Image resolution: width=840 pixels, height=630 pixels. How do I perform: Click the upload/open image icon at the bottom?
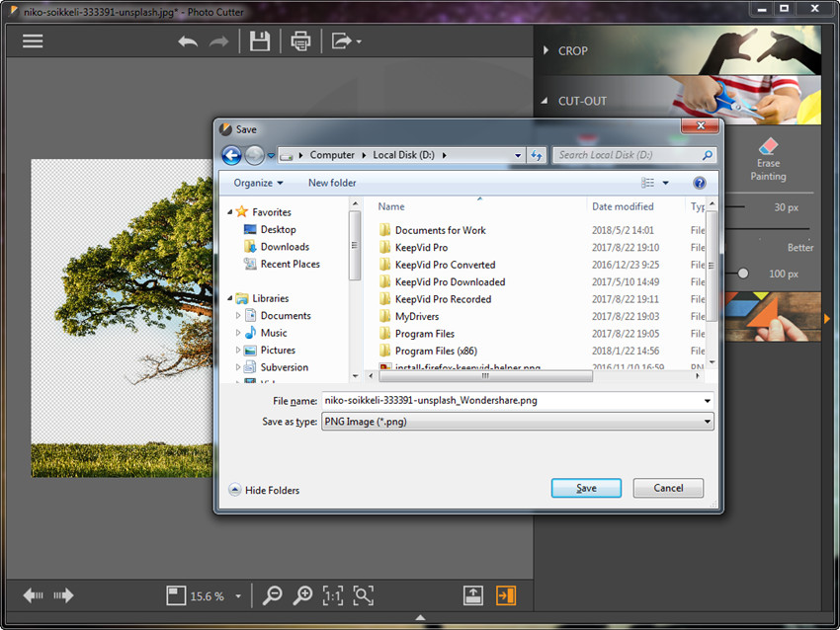pyautogui.click(x=473, y=595)
